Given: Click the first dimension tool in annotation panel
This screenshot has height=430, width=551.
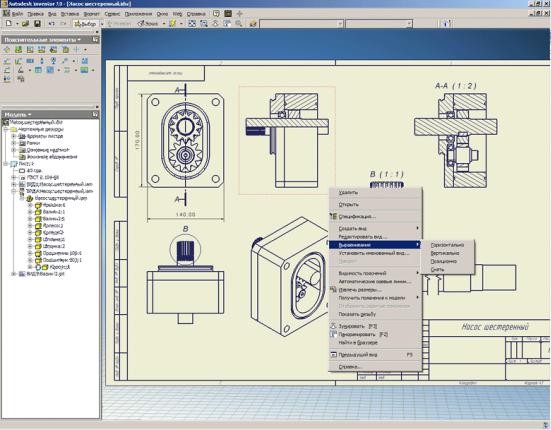Looking at the screenshot, I should click(7, 61).
